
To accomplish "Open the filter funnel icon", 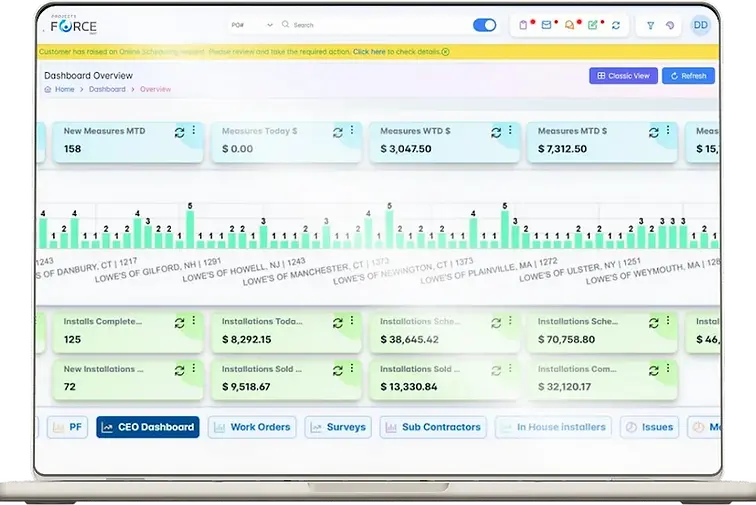I will 650,26.
